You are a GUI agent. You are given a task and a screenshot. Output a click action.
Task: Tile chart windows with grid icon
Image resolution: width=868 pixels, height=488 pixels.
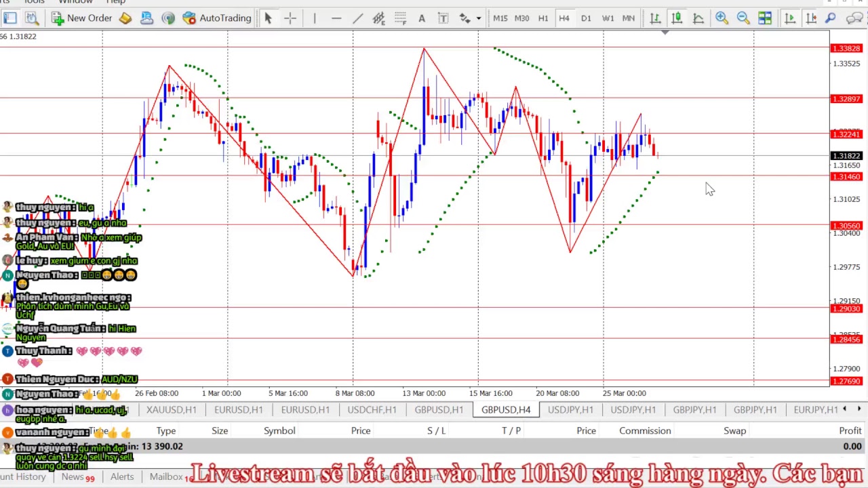coord(765,18)
